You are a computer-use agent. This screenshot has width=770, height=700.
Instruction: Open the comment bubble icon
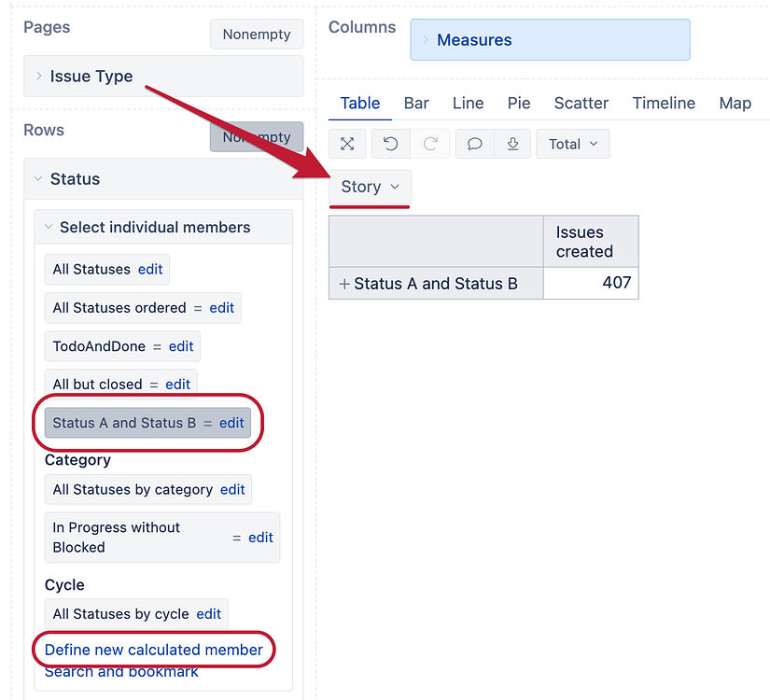click(x=474, y=144)
